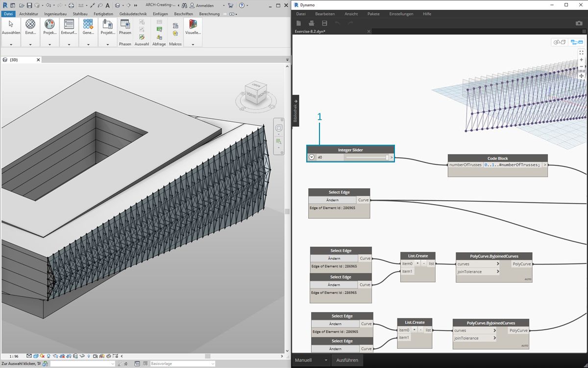Open Einstellungen menu in Dynamo

(x=401, y=14)
